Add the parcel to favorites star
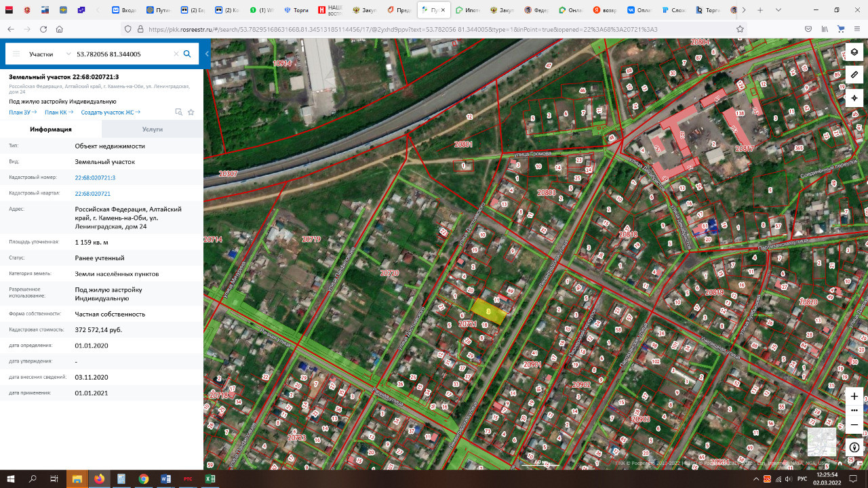 (x=191, y=113)
